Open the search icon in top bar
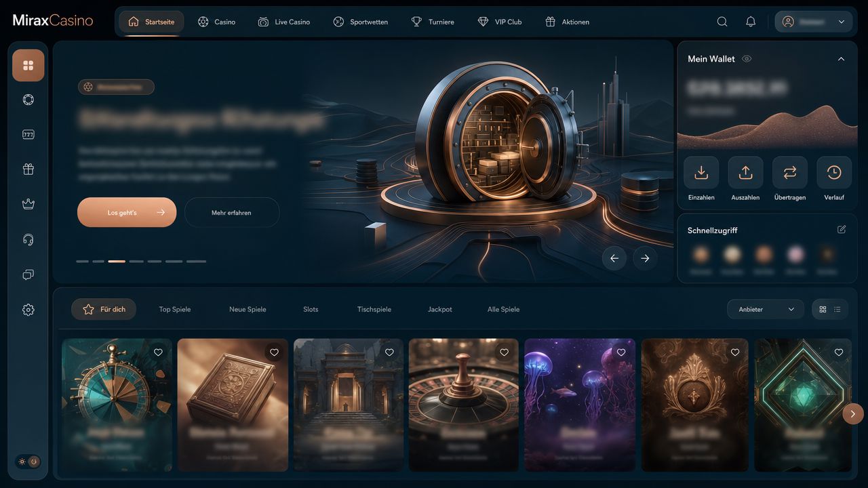The height and width of the screenshot is (488, 868). click(722, 22)
